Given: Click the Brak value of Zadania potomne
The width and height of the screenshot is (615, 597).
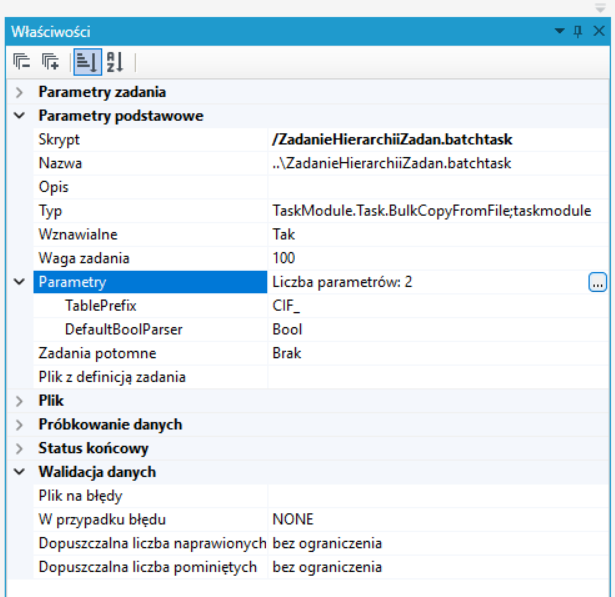Looking at the screenshot, I should click(287, 353).
